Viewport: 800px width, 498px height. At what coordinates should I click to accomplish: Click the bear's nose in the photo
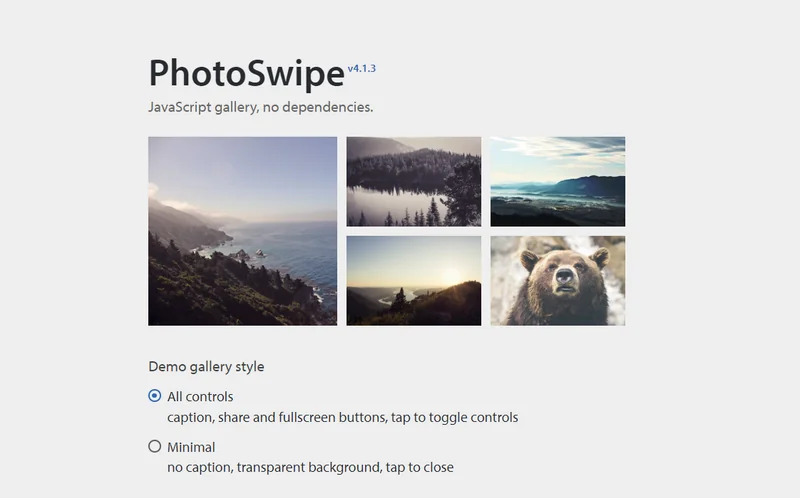pyautogui.click(x=564, y=276)
